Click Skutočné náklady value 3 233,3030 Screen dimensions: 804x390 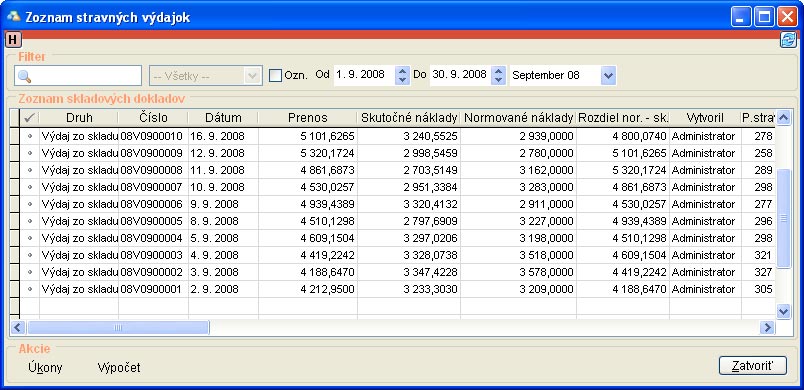[x=409, y=289]
